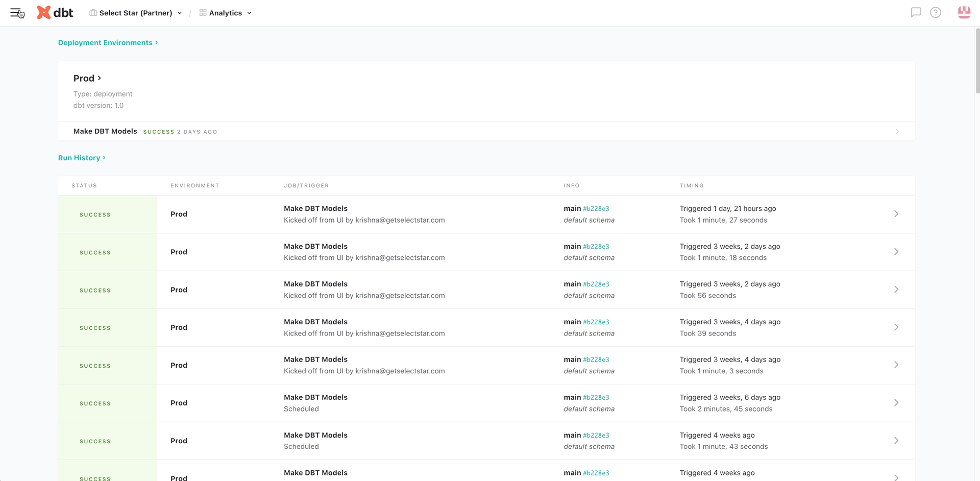Screen dimensions: 980x481
Task: Click Make DBT Models in the 1 minute, 18 seconds run
Action: click(315, 246)
